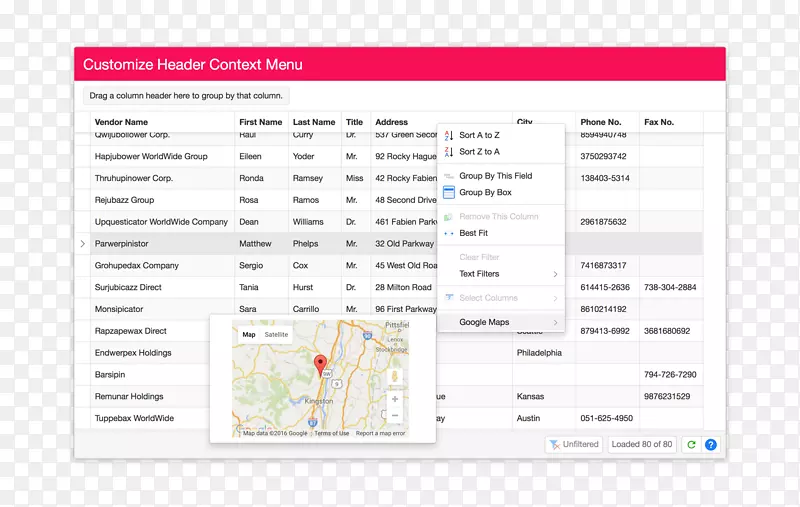Select the Text Filters menu item
The width and height of the screenshot is (800, 507).
[x=501, y=274]
